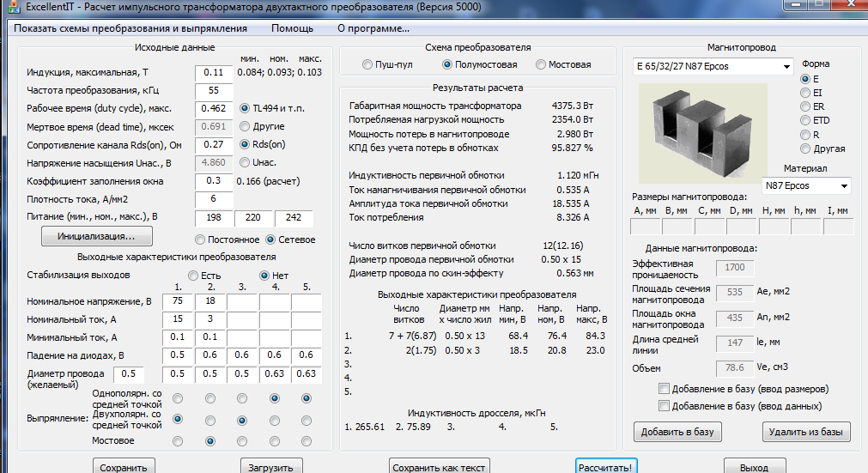Image resolution: width=868 pixels, height=473 pixels.
Task: Click the E-core magnetic core image
Action: 703,133
